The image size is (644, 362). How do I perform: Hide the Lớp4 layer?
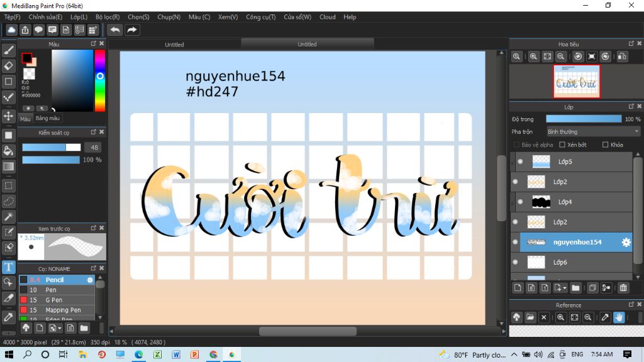(x=520, y=202)
